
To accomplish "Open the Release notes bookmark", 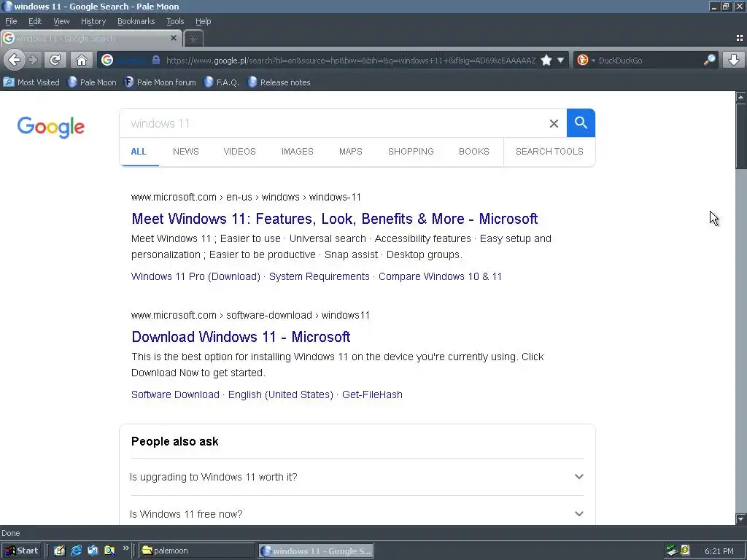I will click(x=279, y=82).
